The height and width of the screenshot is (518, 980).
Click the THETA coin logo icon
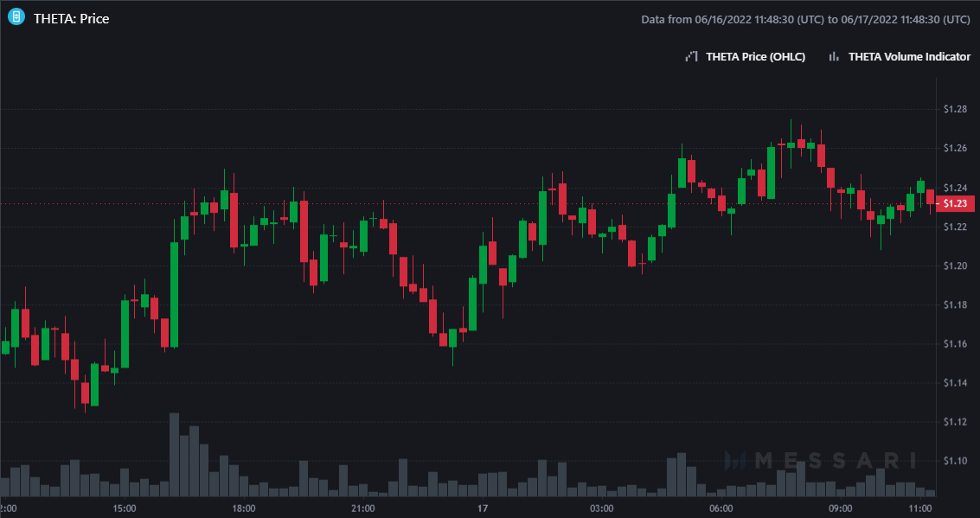coord(16,18)
